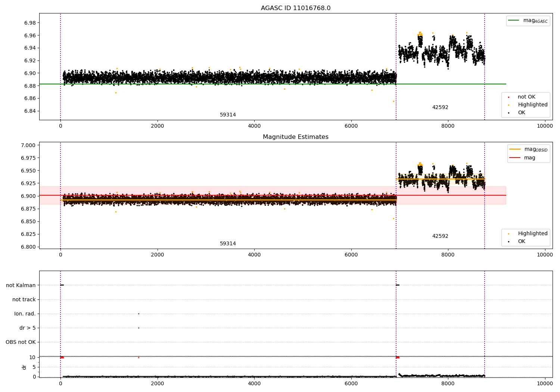Screen dimensions: 560x392
Task: Click the '7.000' tick on Magnitude Estimates plot
Action: 28,146
